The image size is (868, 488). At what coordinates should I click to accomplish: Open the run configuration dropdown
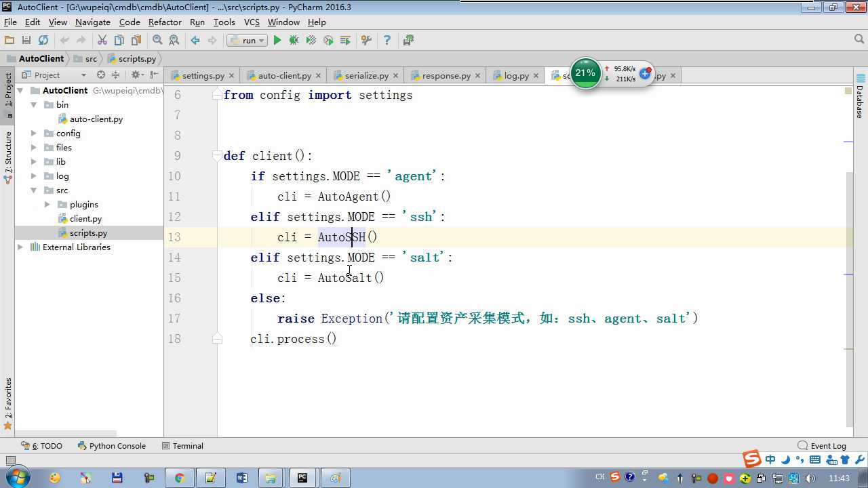point(247,41)
